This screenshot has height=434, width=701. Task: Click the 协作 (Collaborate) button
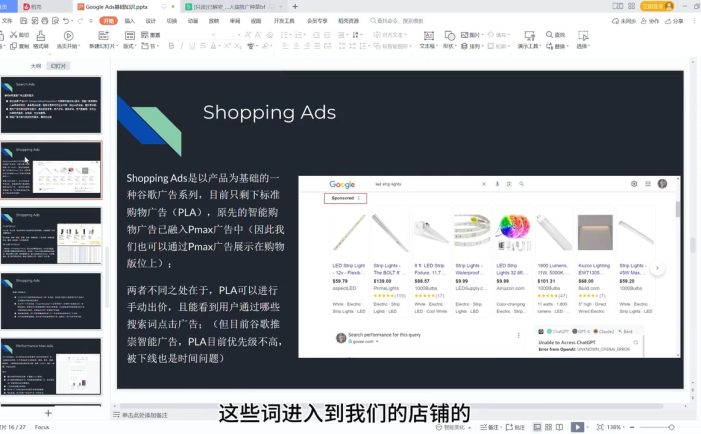click(x=650, y=21)
